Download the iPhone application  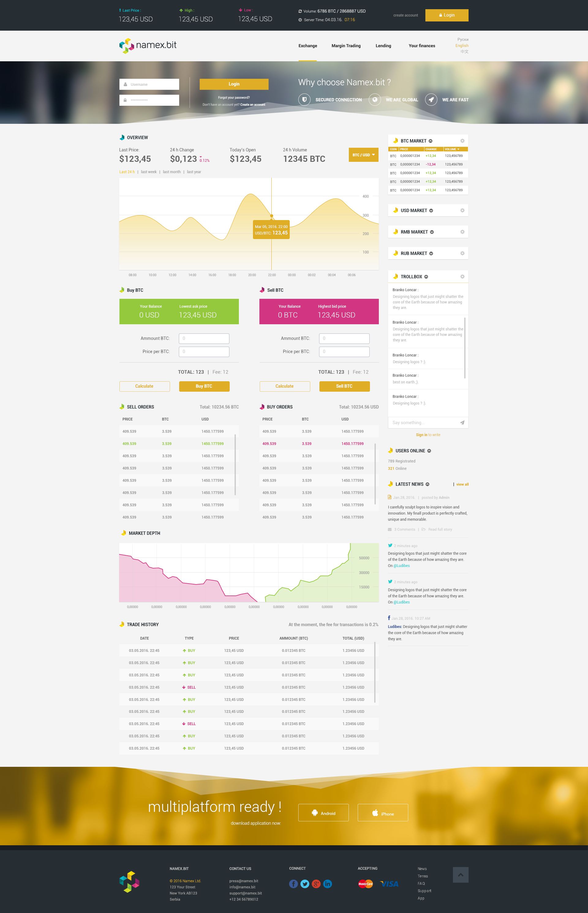(x=383, y=813)
